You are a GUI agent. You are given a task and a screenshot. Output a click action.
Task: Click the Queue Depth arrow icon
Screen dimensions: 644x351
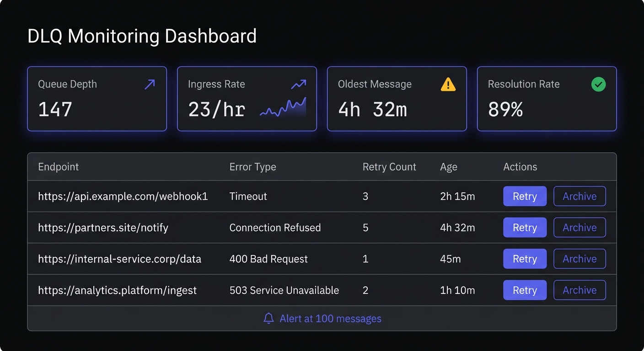150,84
